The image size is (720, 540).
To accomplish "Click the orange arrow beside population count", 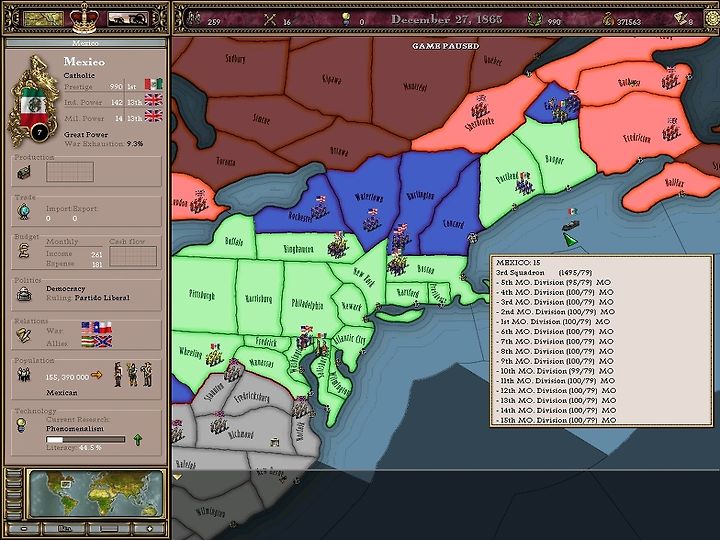I will pos(97,375).
